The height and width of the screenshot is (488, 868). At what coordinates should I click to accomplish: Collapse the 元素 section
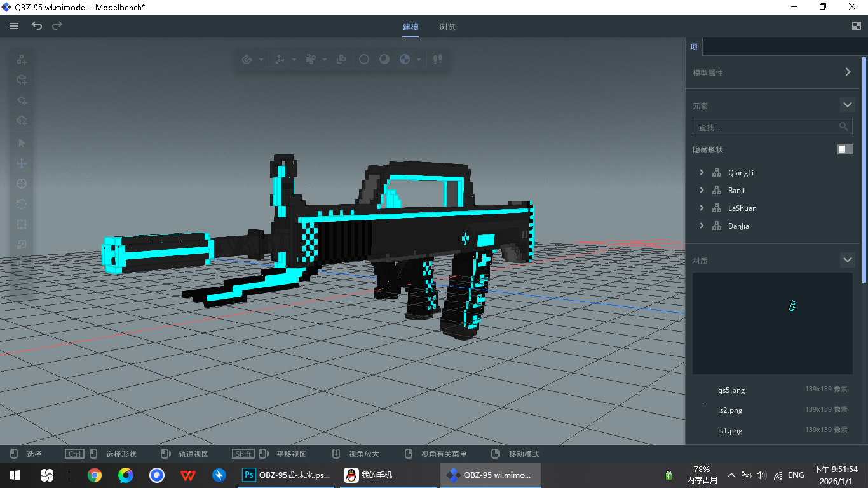tap(847, 105)
